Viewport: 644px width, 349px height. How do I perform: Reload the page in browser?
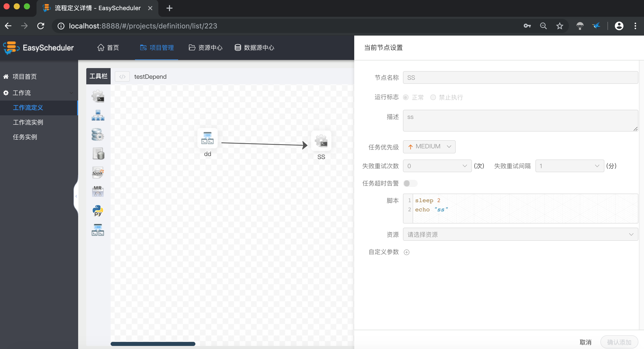[41, 26]
